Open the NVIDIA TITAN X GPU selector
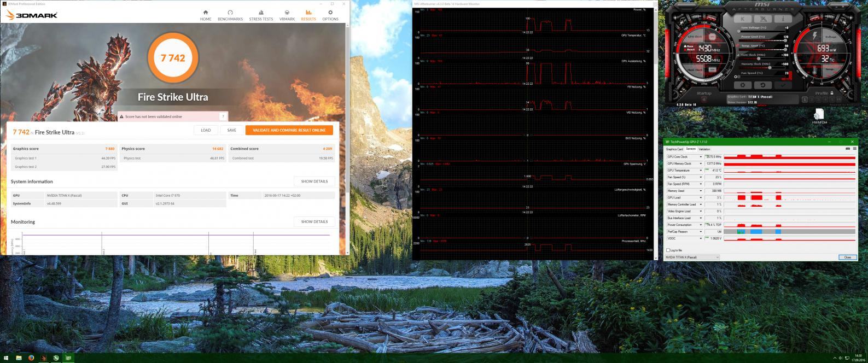 pos(692,257)
